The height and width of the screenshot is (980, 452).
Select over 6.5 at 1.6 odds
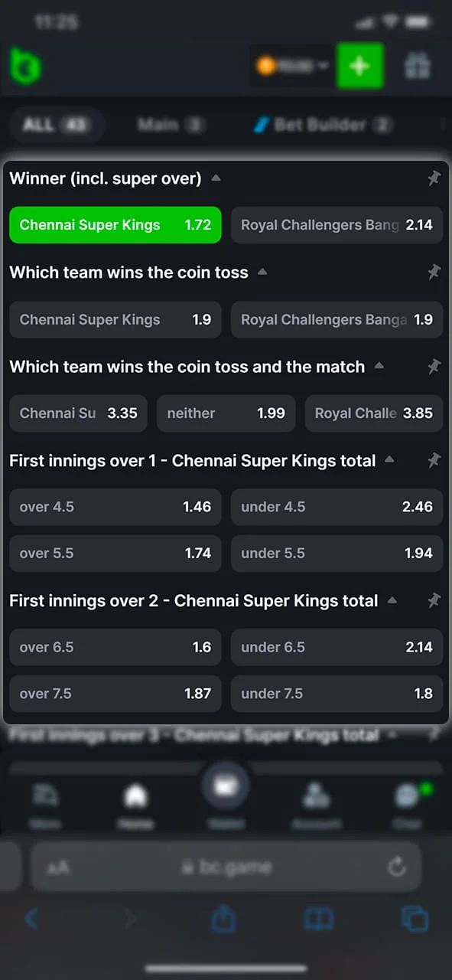115,647
